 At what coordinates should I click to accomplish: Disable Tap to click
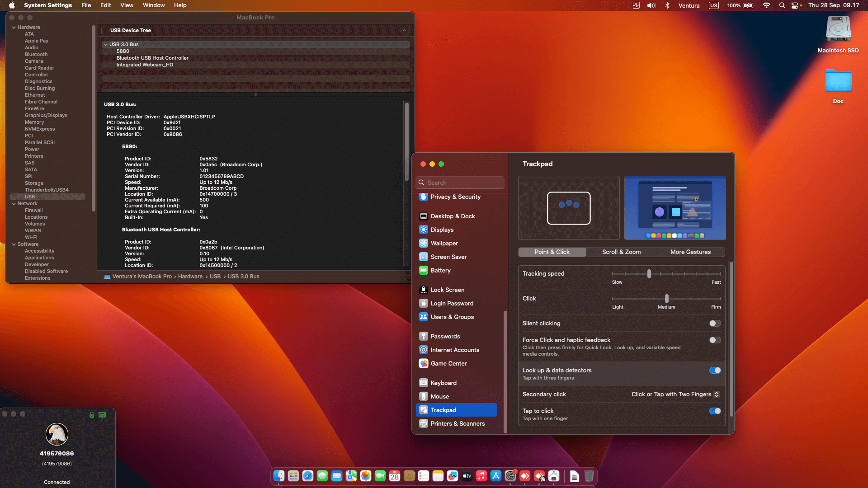point(714,411)
